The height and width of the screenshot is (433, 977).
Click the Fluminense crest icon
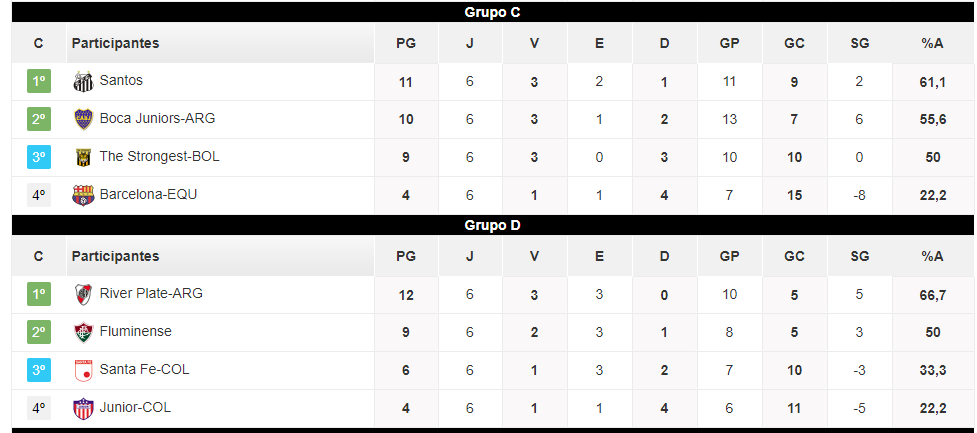tap(83, 332)
